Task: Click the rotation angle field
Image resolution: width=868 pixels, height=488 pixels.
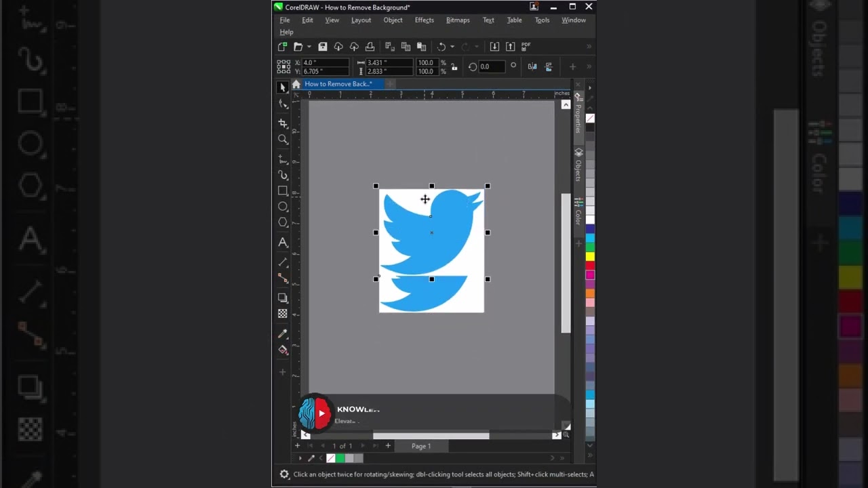Action: pos(492,66)
